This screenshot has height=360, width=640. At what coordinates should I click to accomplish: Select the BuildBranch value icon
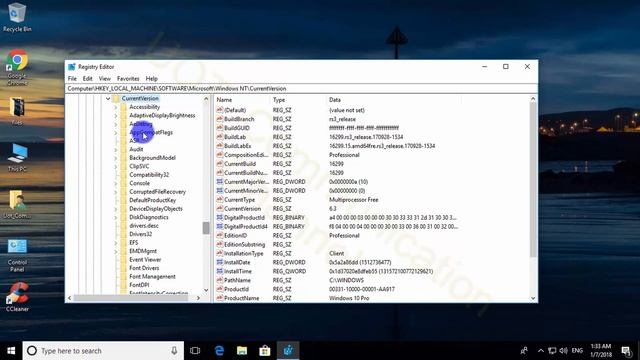[x=220, y=119]
